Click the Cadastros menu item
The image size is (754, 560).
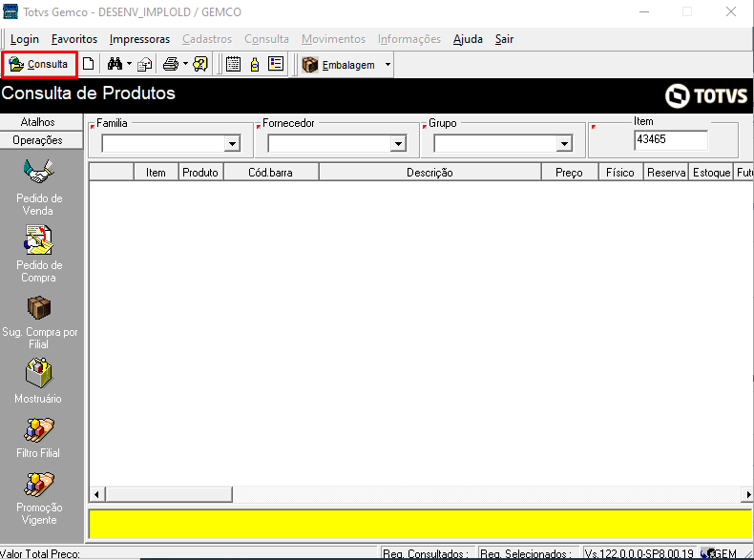pyautogui.click(x=207, y=39)
